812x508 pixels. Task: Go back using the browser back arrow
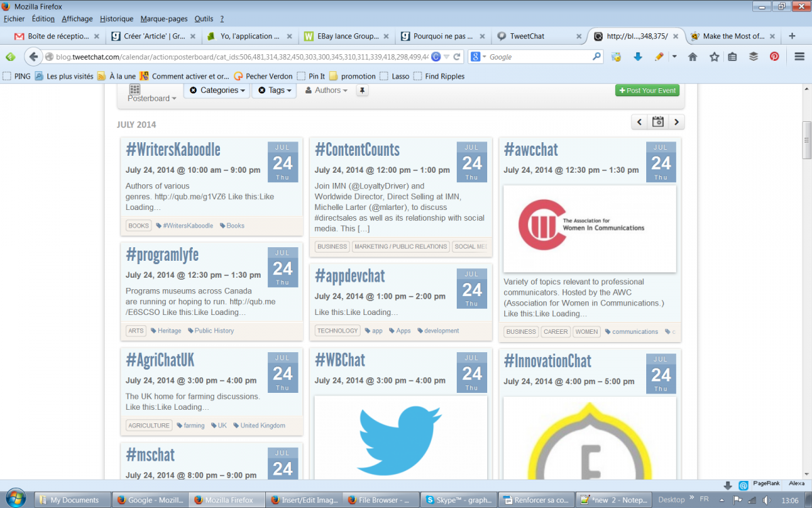pyautogui.click(x=33, y=57)
